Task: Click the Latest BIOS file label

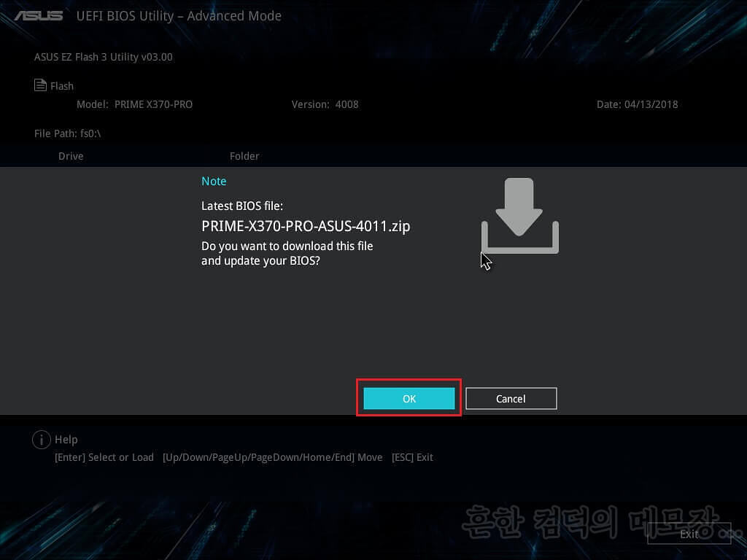Action: point(242,206)
